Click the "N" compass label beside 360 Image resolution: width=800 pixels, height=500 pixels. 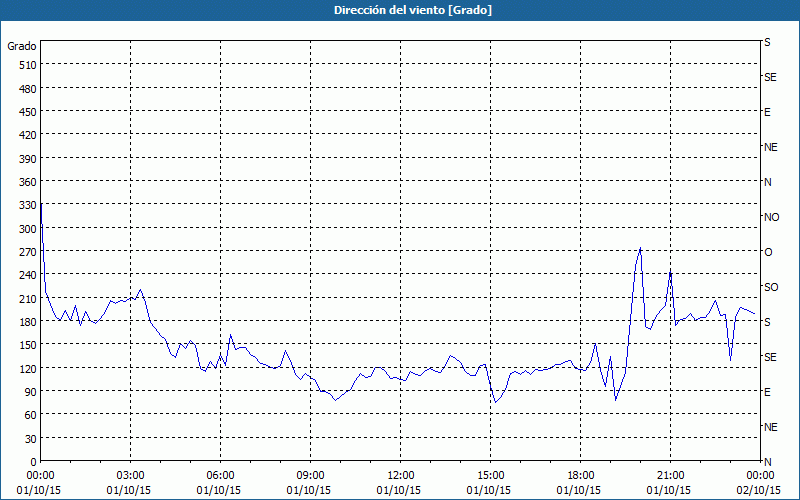767,183
